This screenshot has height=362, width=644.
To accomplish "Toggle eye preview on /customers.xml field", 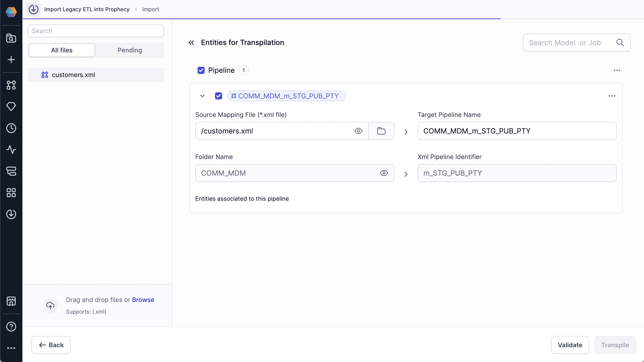I will (x=358, y=131).
